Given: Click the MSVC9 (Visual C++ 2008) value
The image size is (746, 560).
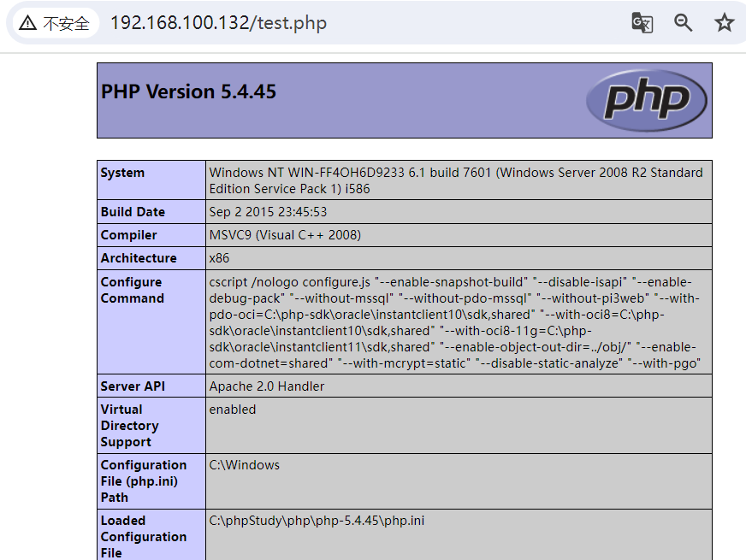Looking at the screenshot, I should click(x=285, y=235).
